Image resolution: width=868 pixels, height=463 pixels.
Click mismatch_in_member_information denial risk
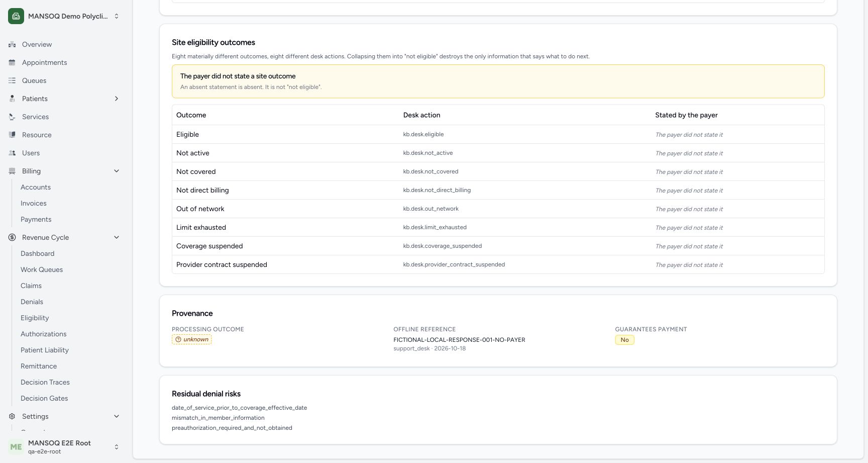tap(218, 418)
